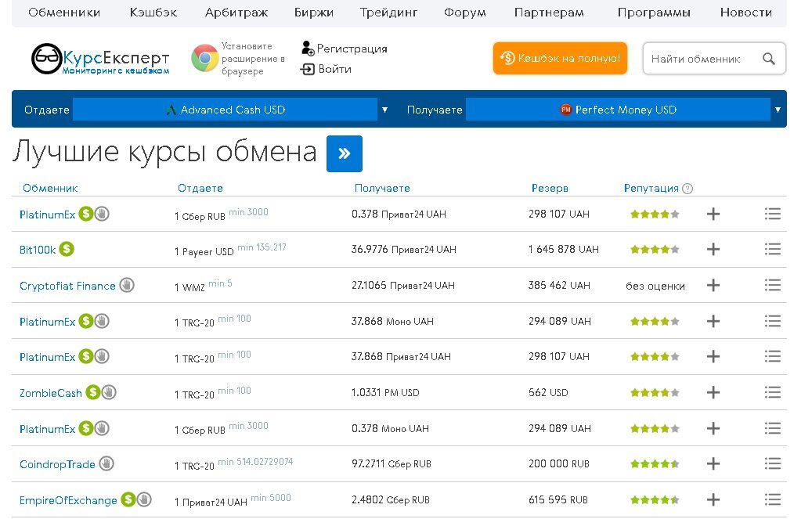
Task: Click green cashback icon next to EmpireOfExchange
Action: point(128,499)
